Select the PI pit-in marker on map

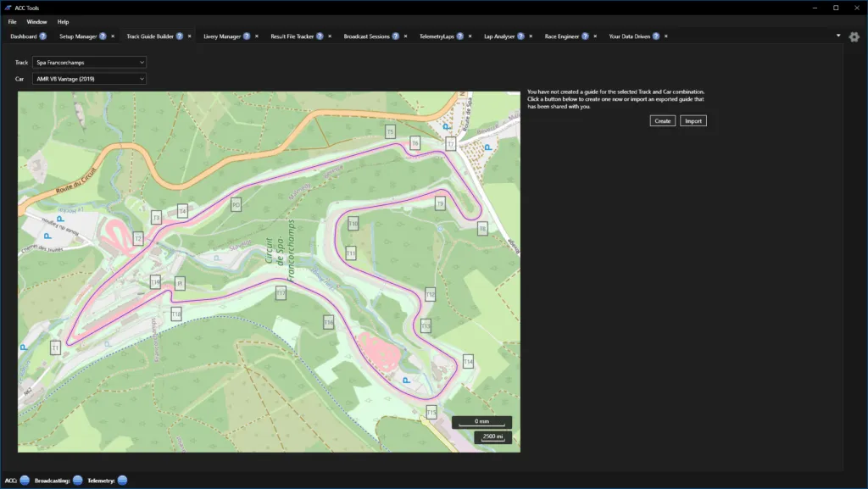pos(180,284)
